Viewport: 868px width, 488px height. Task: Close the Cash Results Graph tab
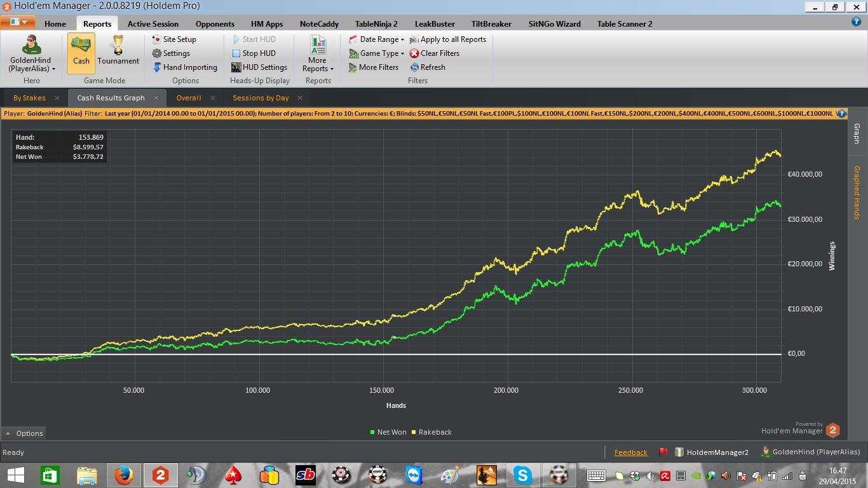pyautogui.click(x=157, y=98)
